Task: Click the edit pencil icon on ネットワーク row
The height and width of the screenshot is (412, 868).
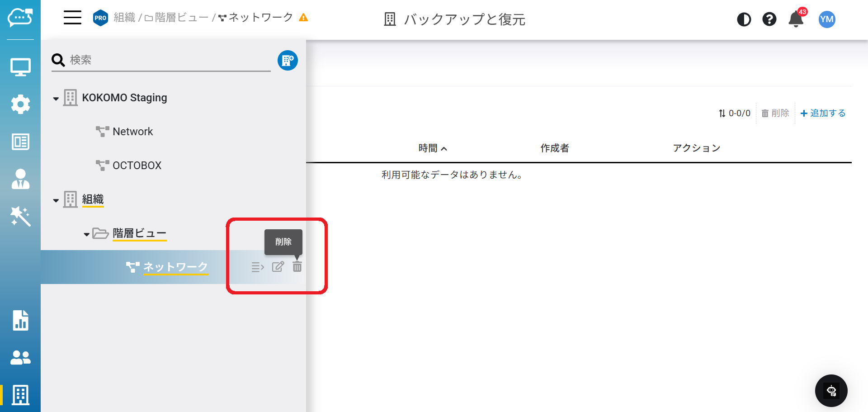Action: (278, 267)
